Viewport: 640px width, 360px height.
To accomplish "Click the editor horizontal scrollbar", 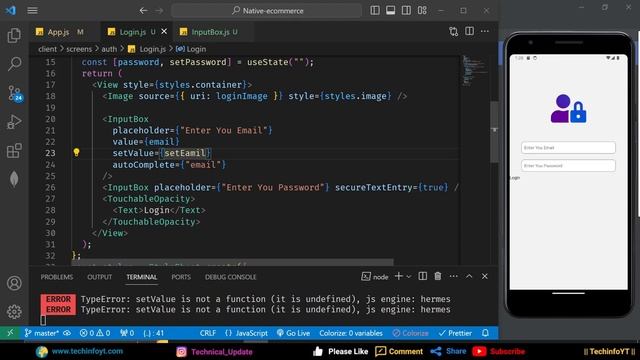I will click(233, 261).
